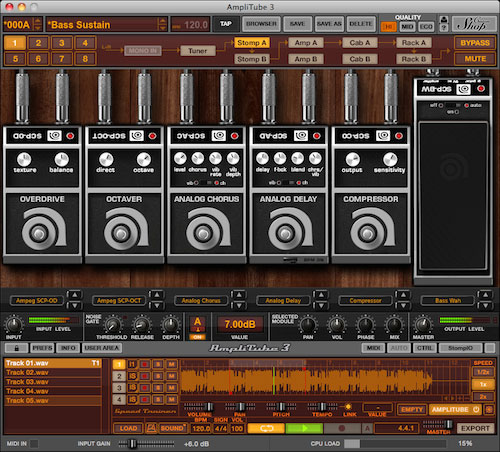Click the selected module PAN knob

coord(308,325)
